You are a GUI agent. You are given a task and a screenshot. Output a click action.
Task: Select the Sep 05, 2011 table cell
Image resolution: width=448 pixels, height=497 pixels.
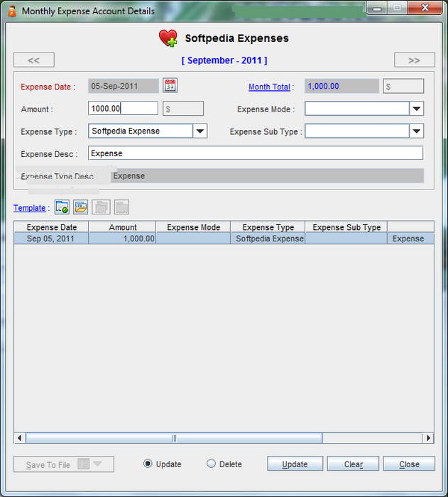point(51,239)
